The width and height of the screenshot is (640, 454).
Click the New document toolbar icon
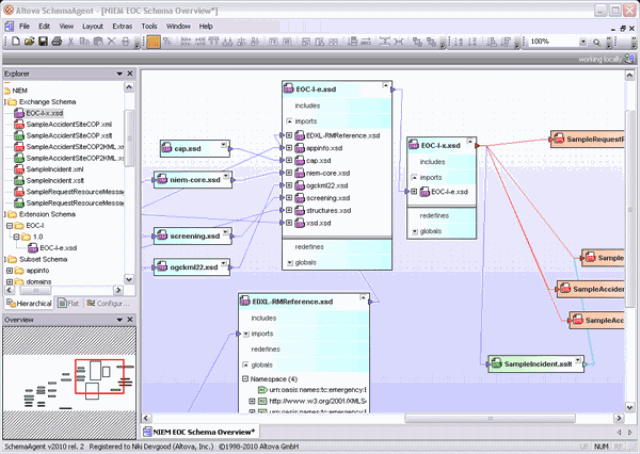16,41
